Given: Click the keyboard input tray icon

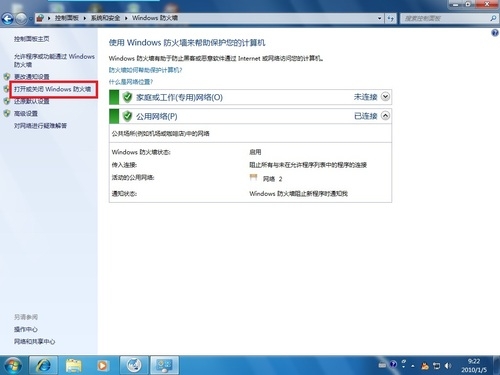Looking at the screenshot, I should [x=382, y=365].
